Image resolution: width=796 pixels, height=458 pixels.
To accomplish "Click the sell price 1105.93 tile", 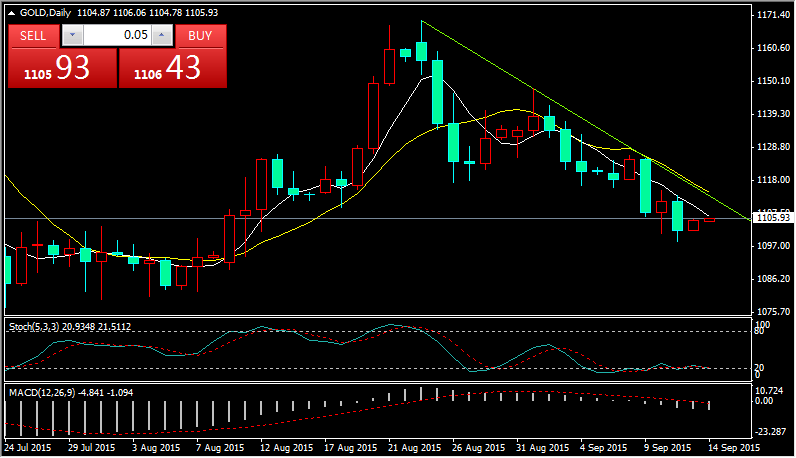I will (x=62, y=68).
